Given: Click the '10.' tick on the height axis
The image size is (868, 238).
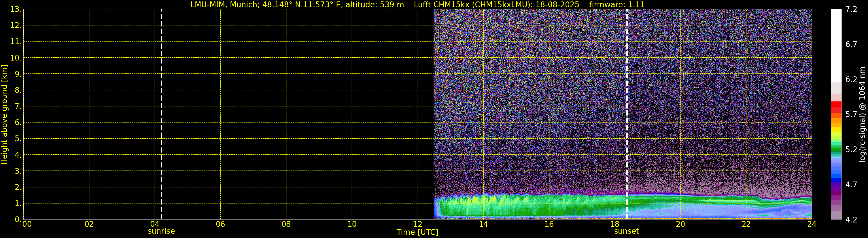Looking at the screenshot, I should pos(16,58).
